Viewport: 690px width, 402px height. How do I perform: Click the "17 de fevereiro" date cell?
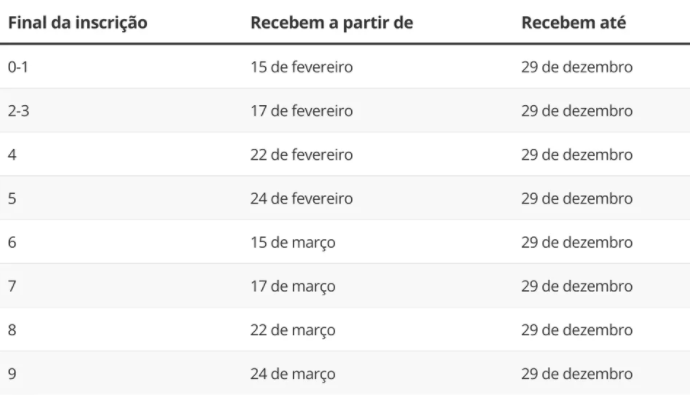click(301, 111)
